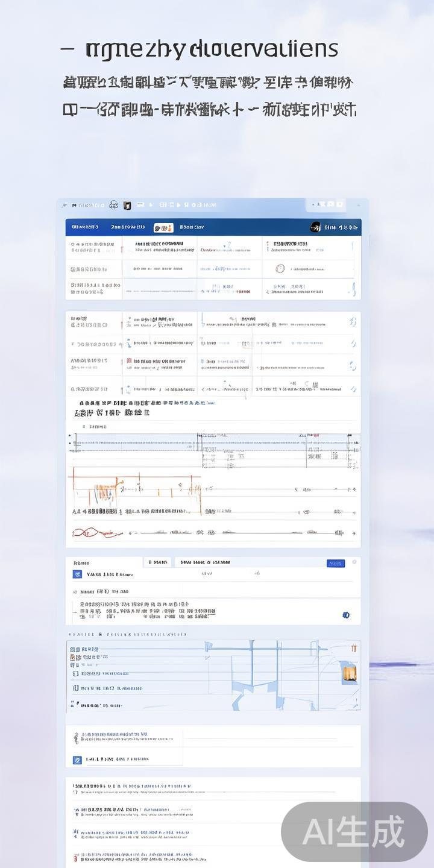Toggle the second checkbox in the map panel list
This screenshot has width=434, height=868.
click(x=75, y=688)
